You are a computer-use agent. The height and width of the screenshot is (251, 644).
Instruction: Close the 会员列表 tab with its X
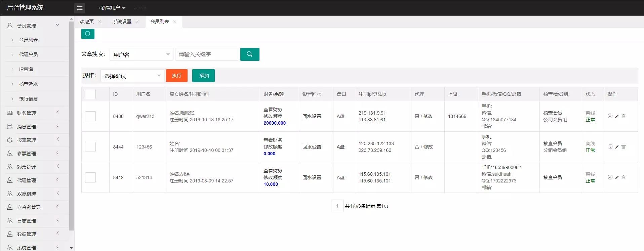(175, 22)
